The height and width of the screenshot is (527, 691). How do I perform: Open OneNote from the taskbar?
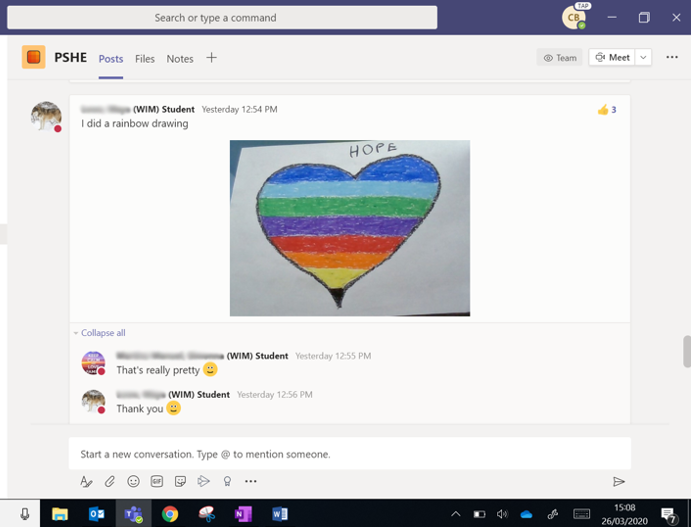point(243,514)
